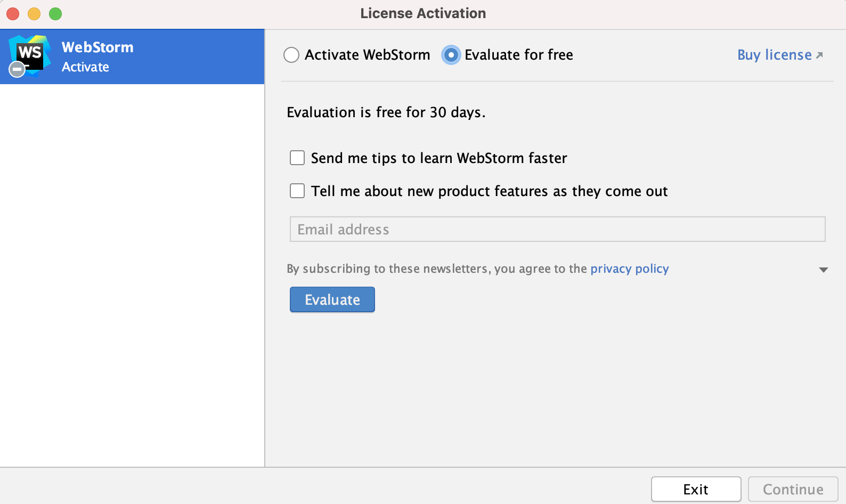Viewport: 846px width, 504px height.
Task: Expand the newsletter agreement details arrow
Action: pyautogui.click(x=823, y=270)
